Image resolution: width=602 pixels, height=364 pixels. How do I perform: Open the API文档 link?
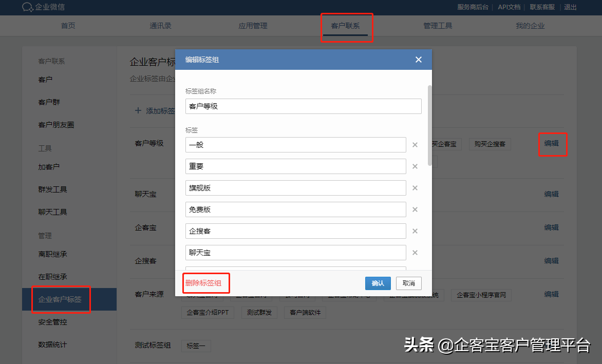(x=509, y=7)
